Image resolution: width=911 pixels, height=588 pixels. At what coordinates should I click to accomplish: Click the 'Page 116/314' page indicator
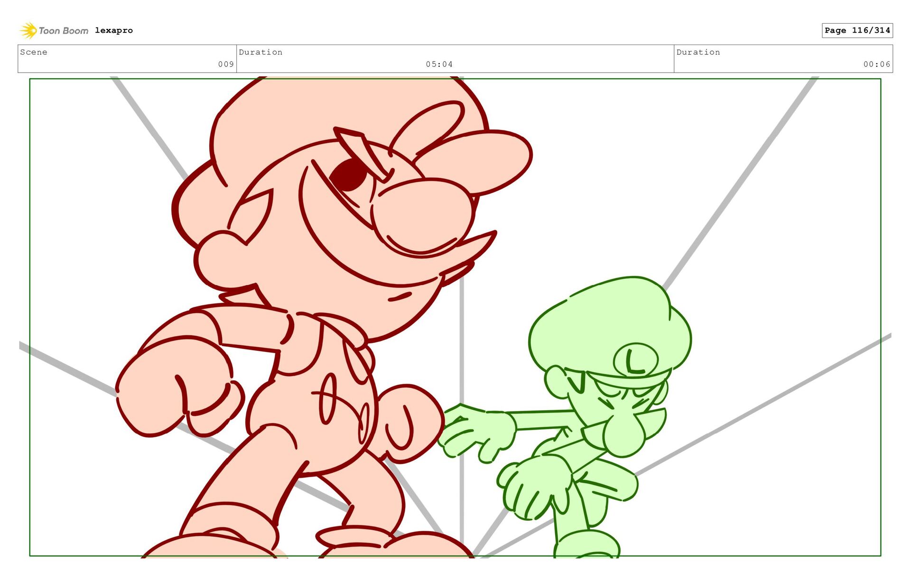click(x=857, y=30)
